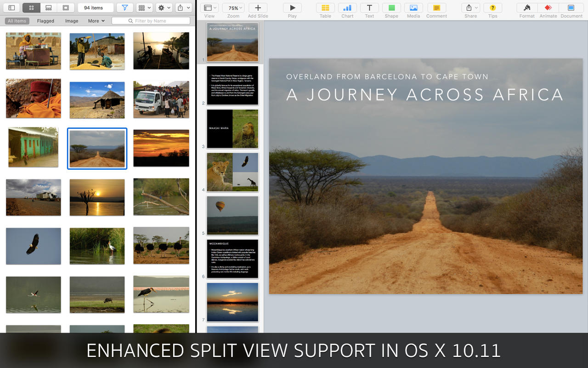Expand the More filter menu

(96, 21)
